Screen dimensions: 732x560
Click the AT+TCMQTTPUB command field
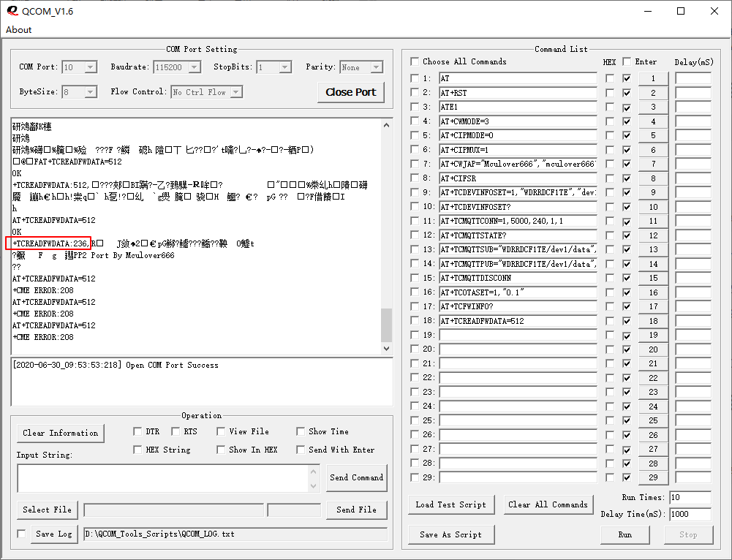pyautogui.click(x=518, y=264)
